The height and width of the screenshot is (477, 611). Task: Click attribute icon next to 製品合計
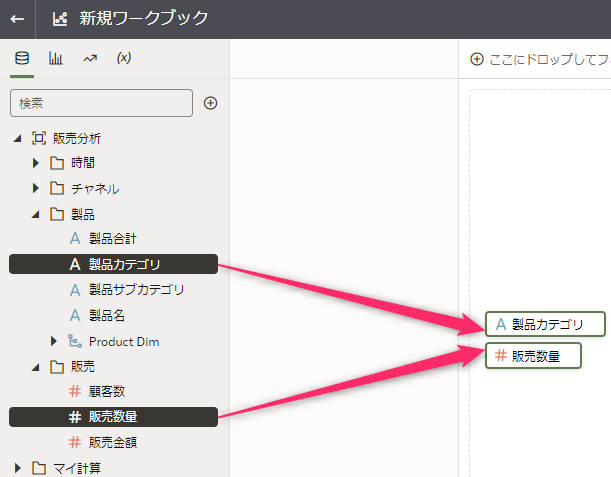(x=75, y=238)
